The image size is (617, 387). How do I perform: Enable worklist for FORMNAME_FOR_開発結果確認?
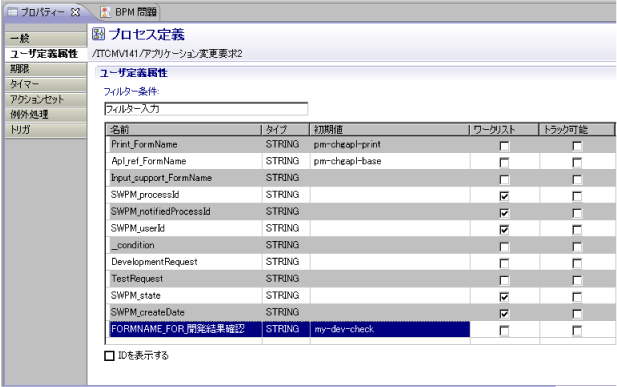tap(504, 331)
